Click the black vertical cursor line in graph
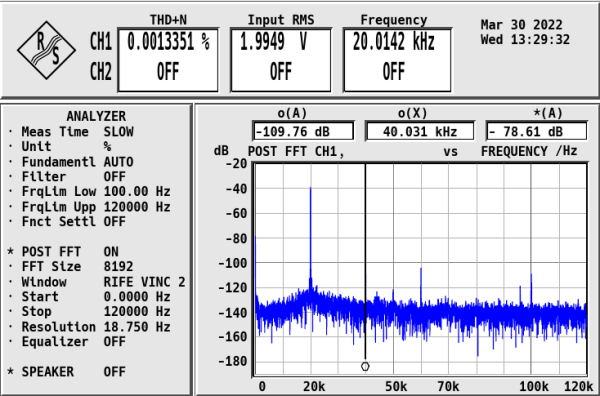600x396 pixels. point(365,260)
